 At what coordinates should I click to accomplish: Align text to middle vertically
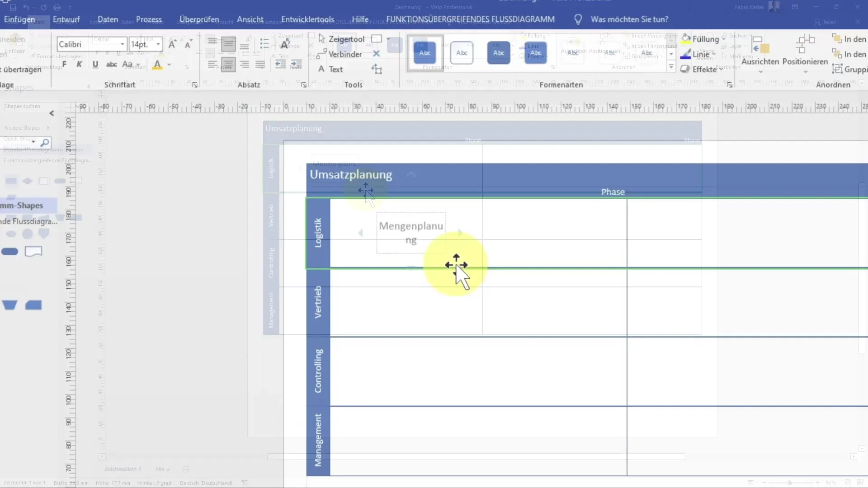click(x=228, y=44)
